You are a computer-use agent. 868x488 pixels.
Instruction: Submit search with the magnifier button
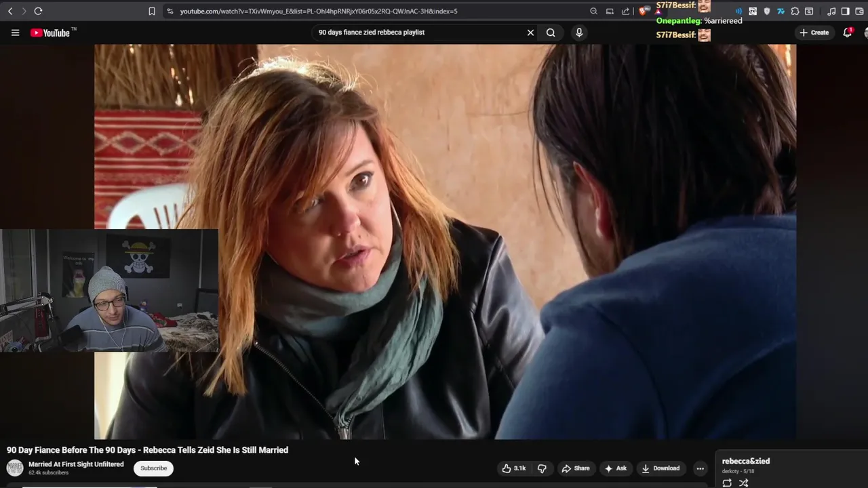click(551, 33)
